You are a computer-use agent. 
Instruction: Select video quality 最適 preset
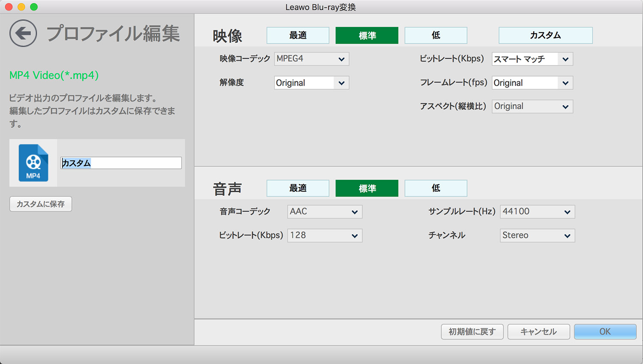point(298,36)
